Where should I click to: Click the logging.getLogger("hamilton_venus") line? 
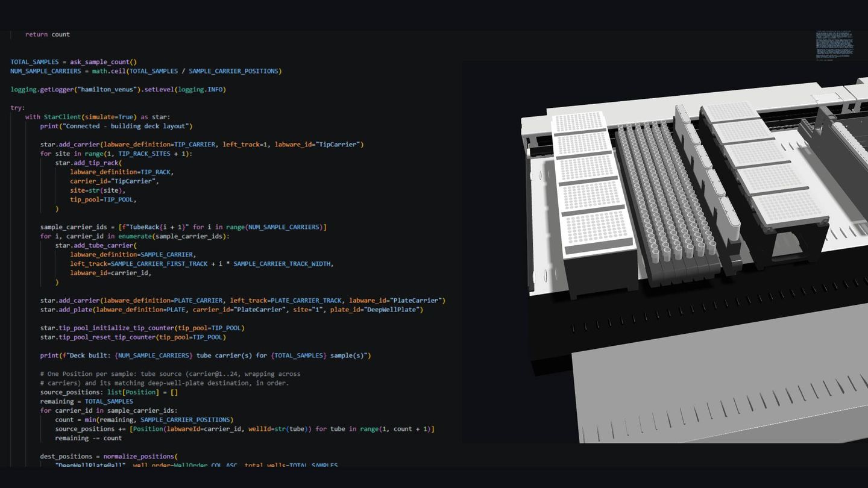pos(118,90)
